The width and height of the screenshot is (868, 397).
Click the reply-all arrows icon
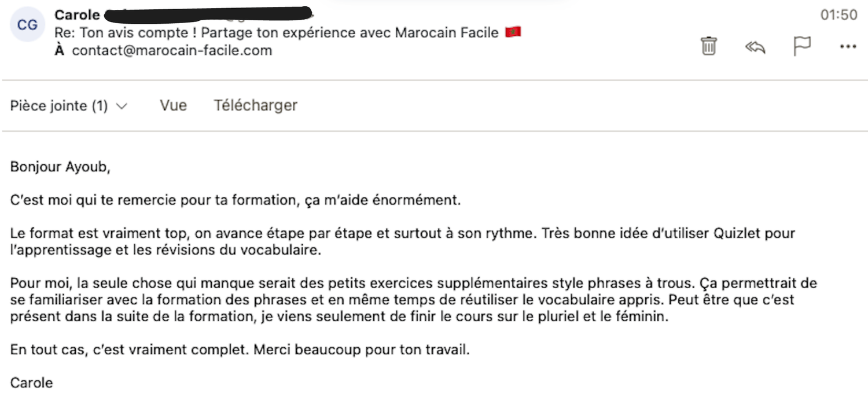755,47
